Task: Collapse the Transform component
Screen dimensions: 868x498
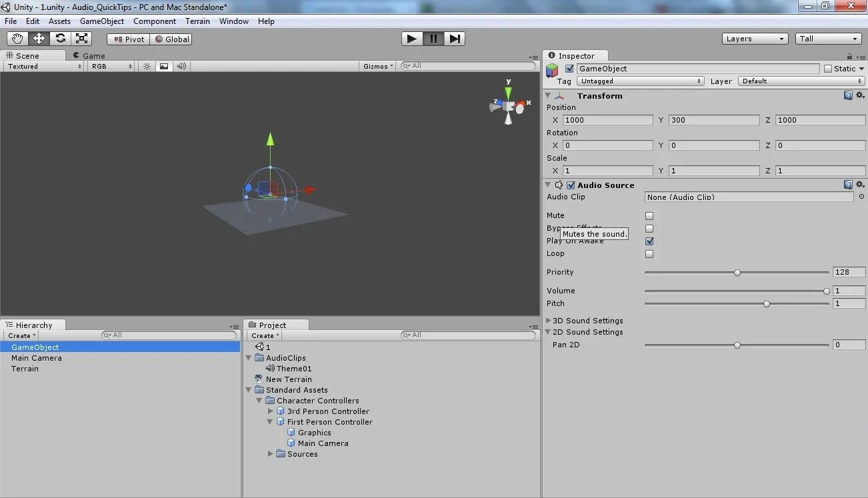Action: tap(548, 96)
